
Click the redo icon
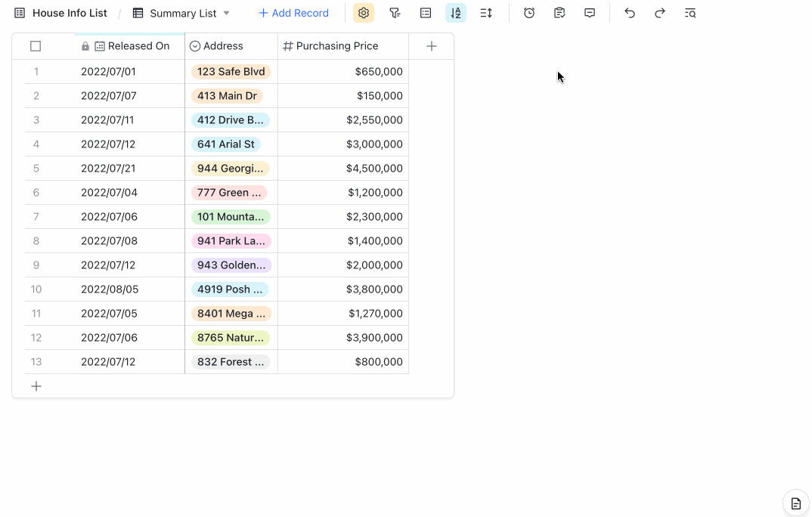click(x=659, y=13)
